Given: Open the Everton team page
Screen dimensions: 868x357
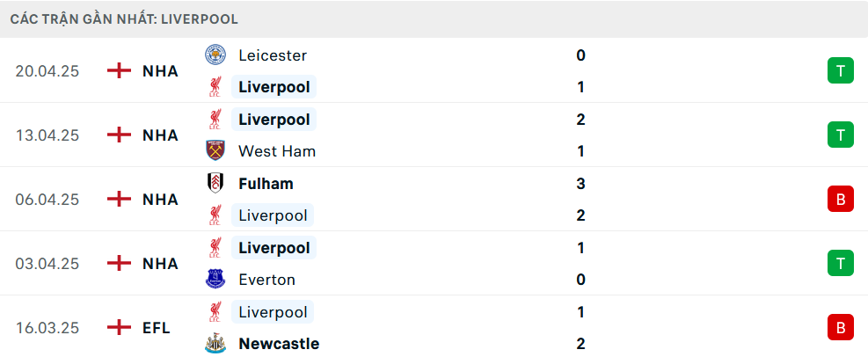Looking at the screenshot, I should (x=266, y=280).
